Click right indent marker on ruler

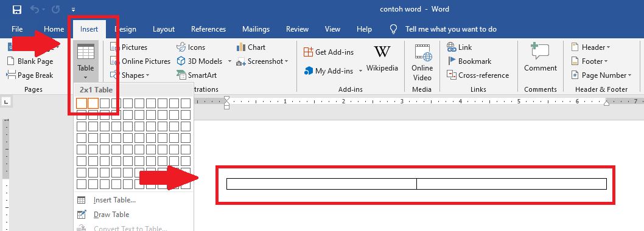(x=607, y=103)
